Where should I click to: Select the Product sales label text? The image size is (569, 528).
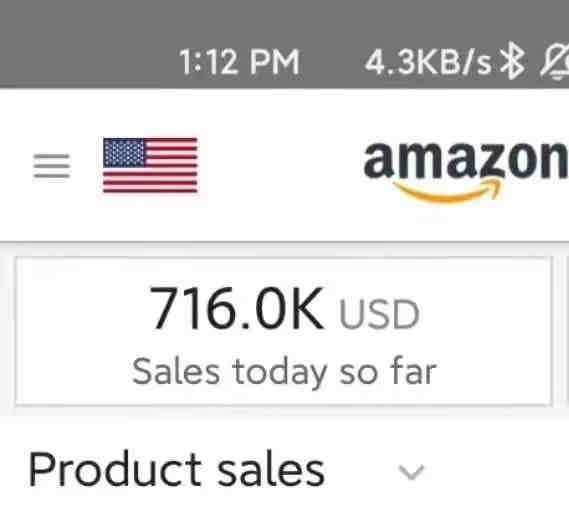click(x=176, y=470)
